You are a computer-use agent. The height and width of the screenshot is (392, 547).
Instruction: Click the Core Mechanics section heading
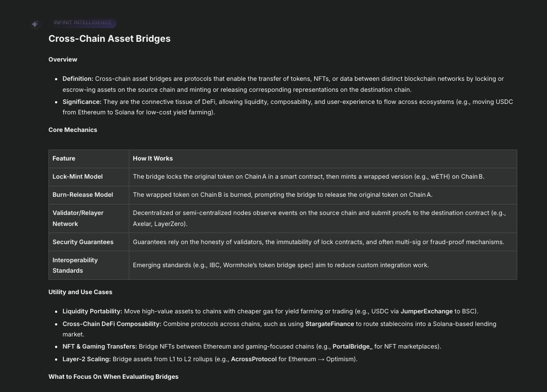click(x=73, y=130)
